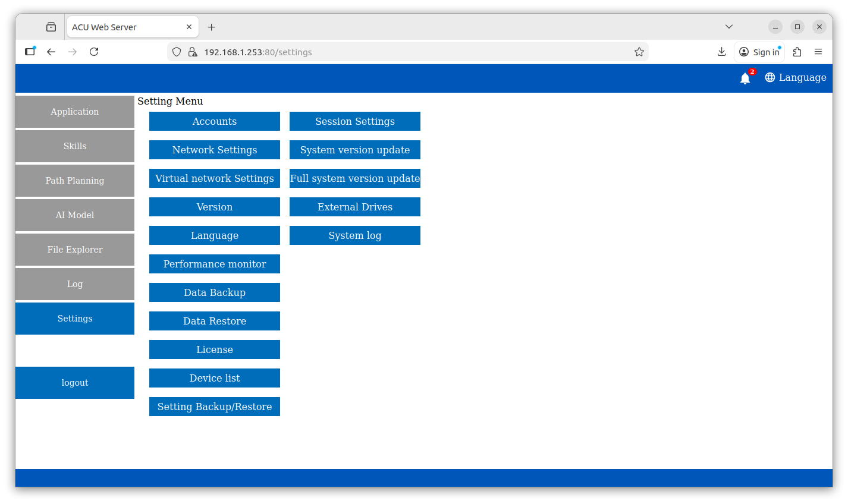Open the Log sidebar item
The height and width of the screenshot is (504, 848).
(75, 284)
